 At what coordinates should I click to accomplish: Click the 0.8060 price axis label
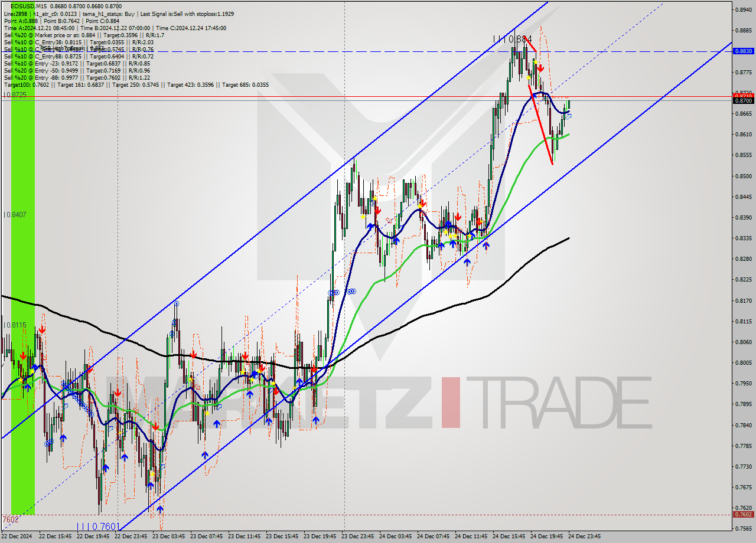(x=742, y=342)
